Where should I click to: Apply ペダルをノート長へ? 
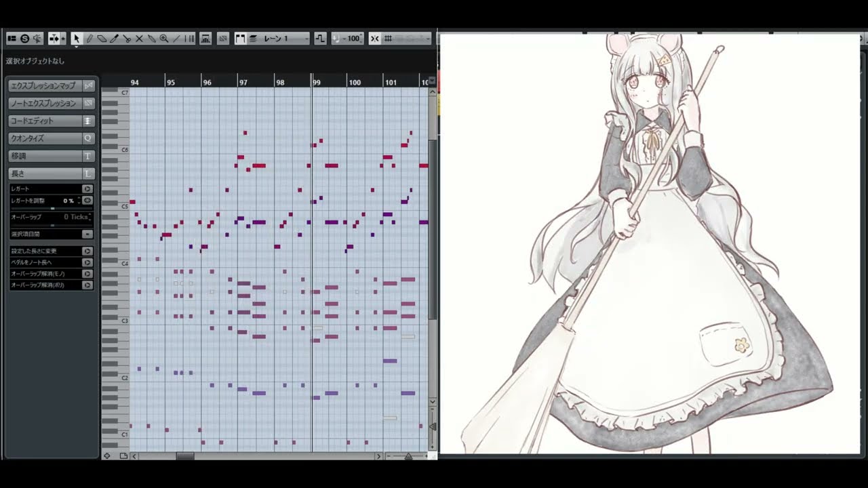[x=87, y=262]
